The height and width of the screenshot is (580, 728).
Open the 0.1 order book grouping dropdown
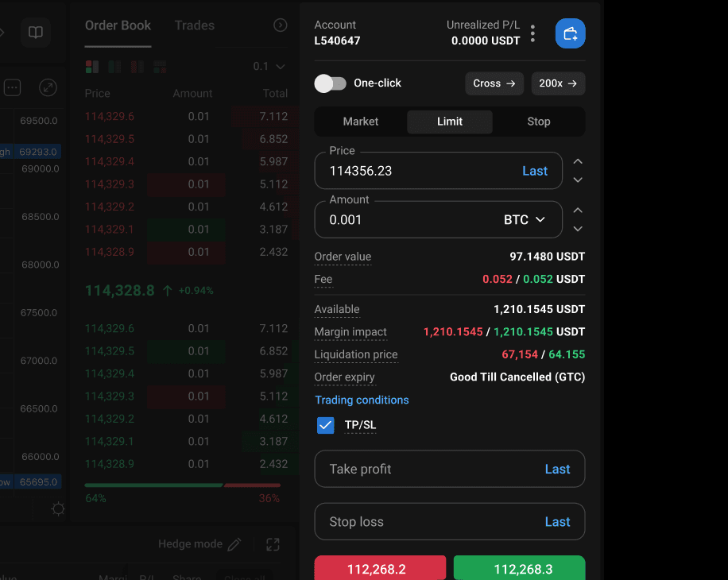269,67
